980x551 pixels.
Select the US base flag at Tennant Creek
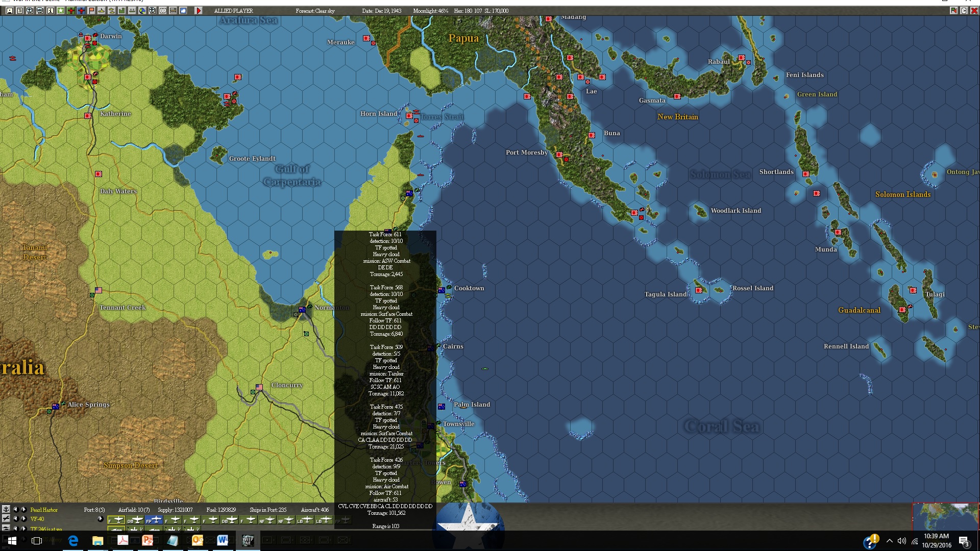[99, 290]
